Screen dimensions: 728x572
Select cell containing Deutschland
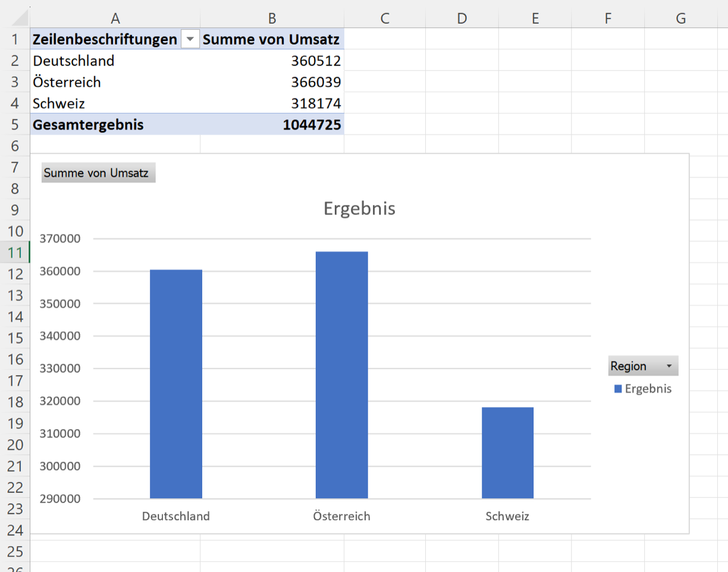coord(74,61)
